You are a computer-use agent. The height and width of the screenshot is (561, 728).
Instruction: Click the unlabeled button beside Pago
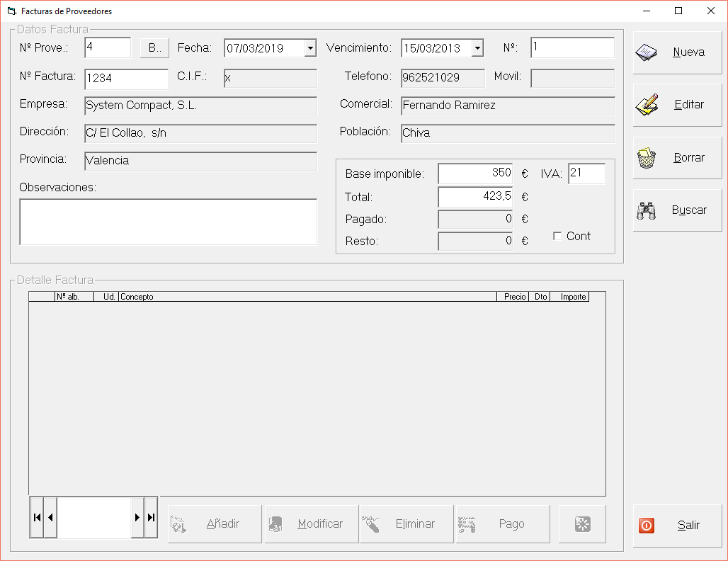point(582,524)
